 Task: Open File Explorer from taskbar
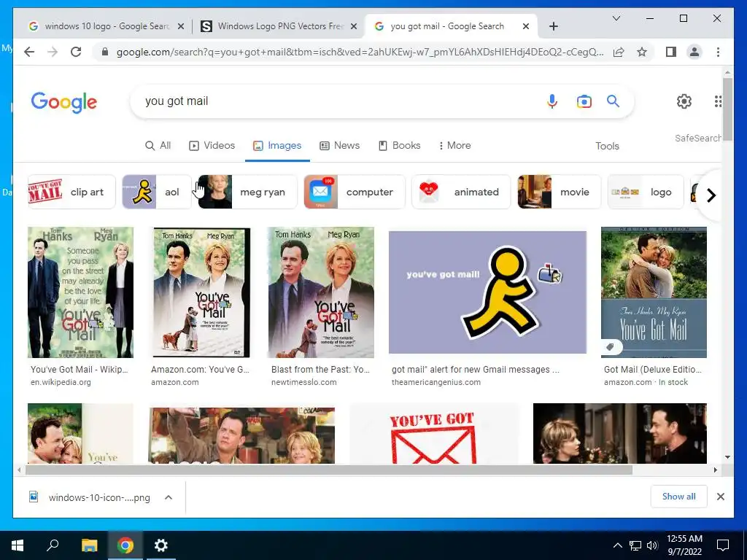89,545
